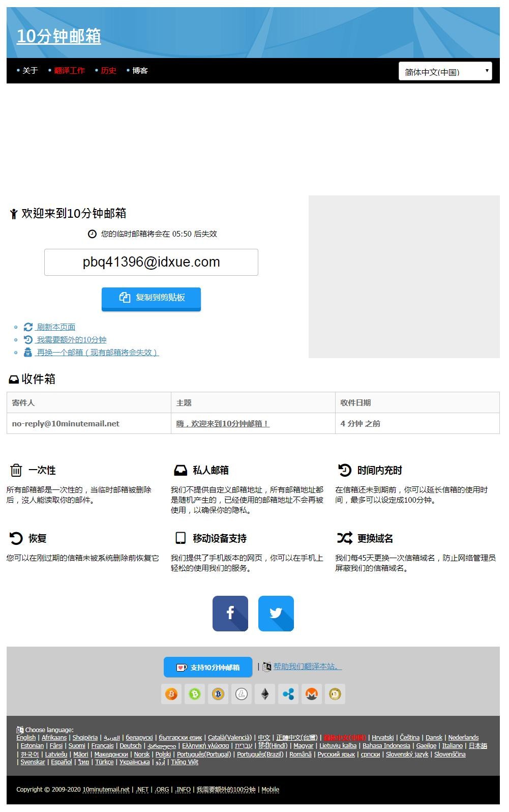Click the Twitter share icon
Image resolution: width=509 pixels, height=812 pixels.
(276, 613)
